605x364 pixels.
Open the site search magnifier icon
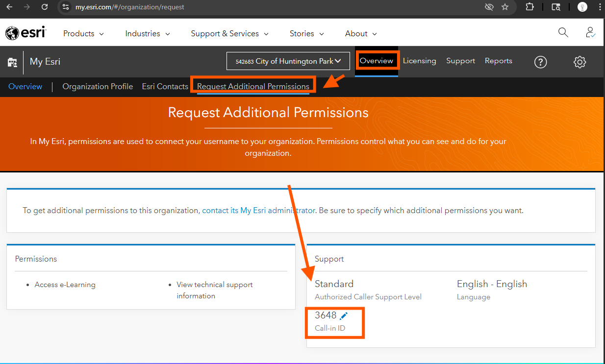click(563, 32)
